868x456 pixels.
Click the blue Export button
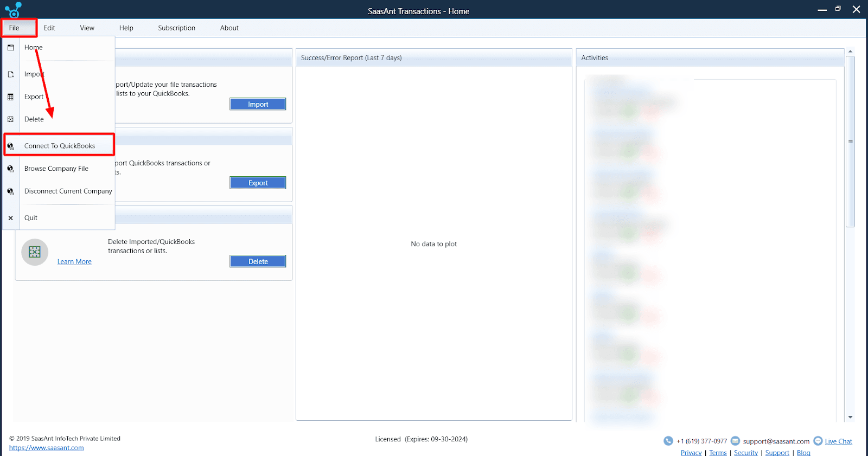[x=258, y=183]
